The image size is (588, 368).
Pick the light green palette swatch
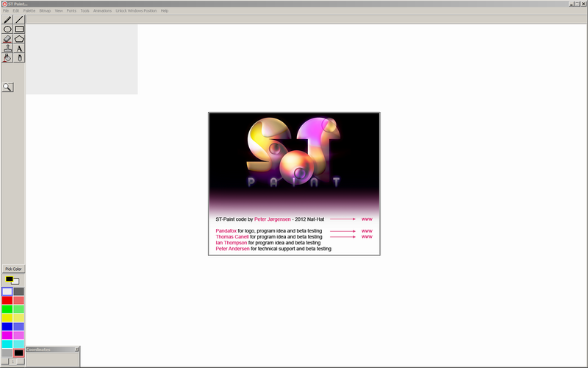tap(19, 309)
